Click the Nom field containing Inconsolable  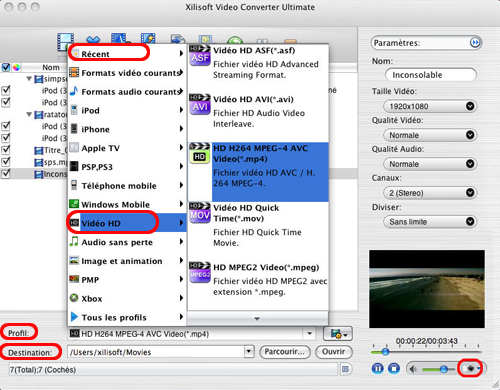430,75
